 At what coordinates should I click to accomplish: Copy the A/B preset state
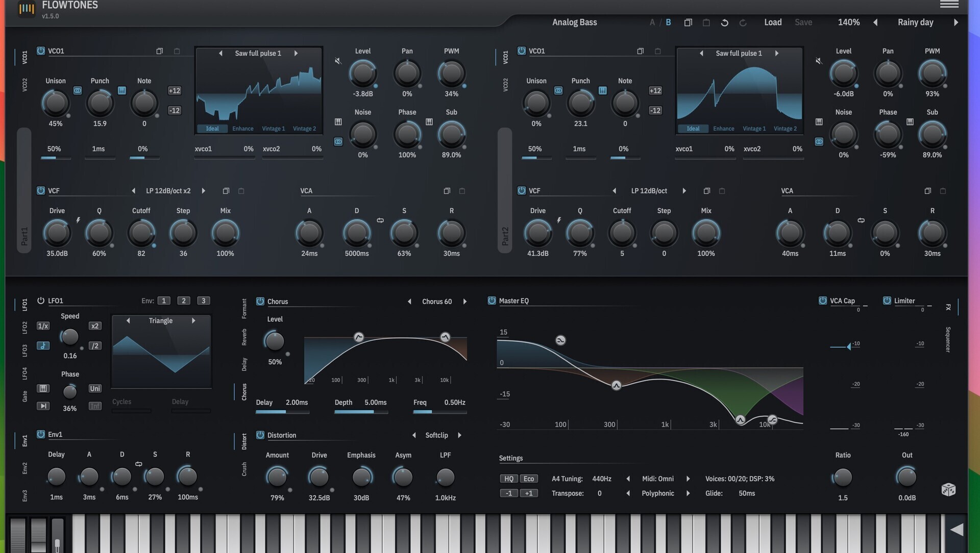[688, 23]
